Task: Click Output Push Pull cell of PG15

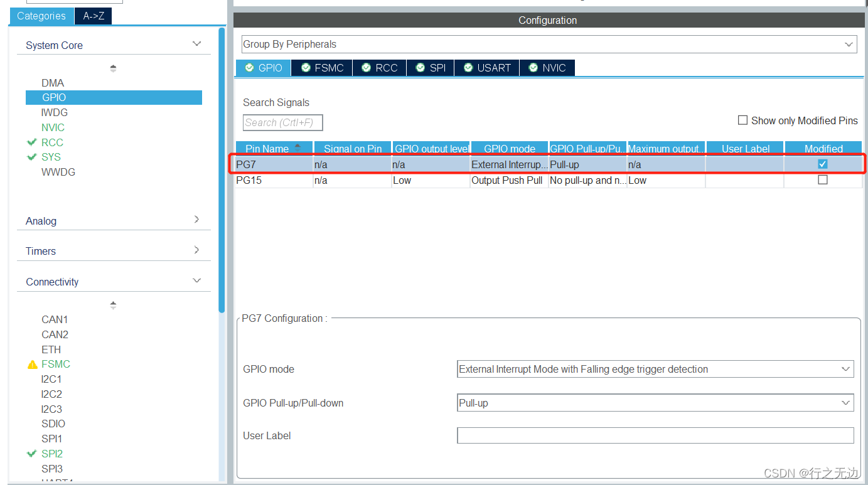Action: pyautogui.click(x=509, y=180)
